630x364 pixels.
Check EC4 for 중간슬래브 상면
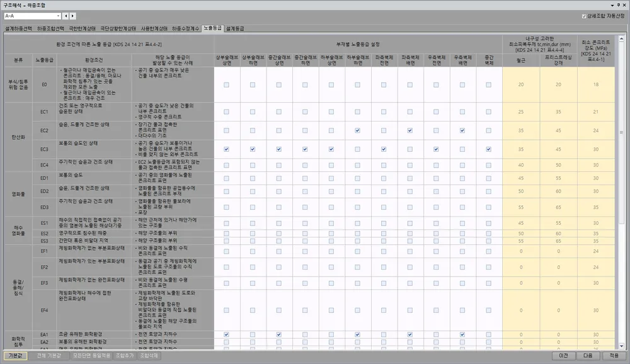pos(279,165)
